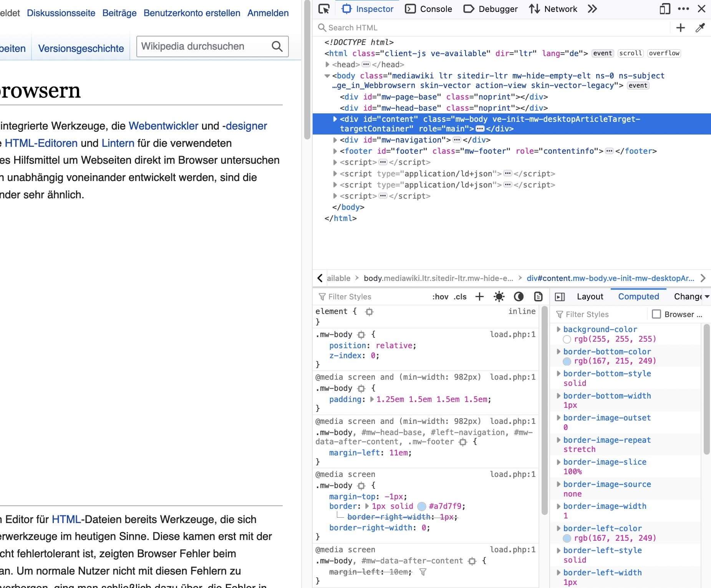Expand the mw-navigation div node
The width and height of the screenshot is (711, 588).
[x=335, y=140]
